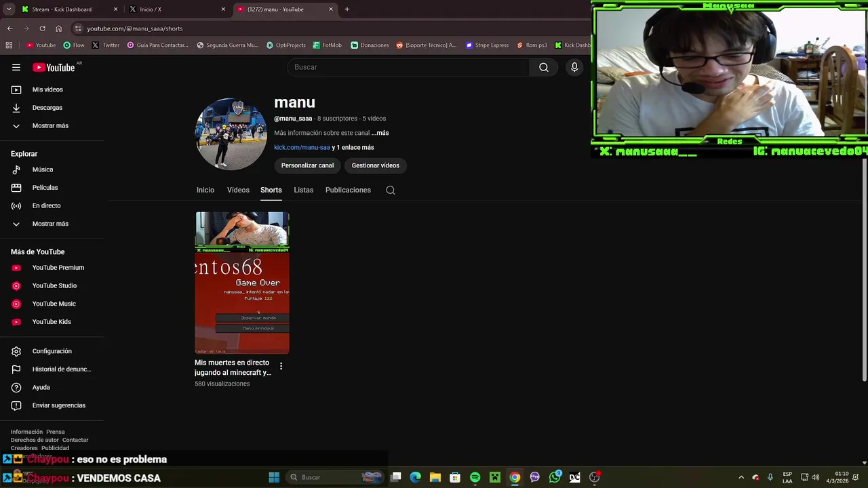Open the OptiProjects bookmark

tap(286, 45)
